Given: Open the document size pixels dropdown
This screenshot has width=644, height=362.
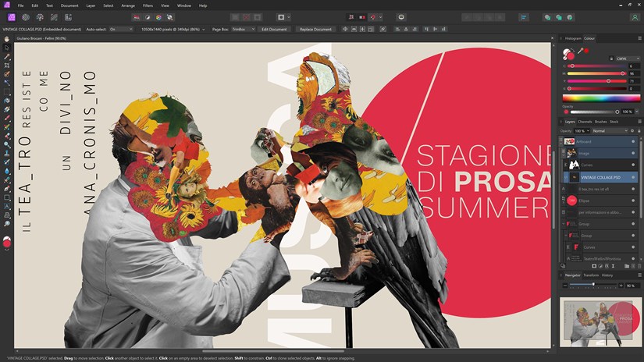Looking at the screenshot, I should tap(203, 30).
